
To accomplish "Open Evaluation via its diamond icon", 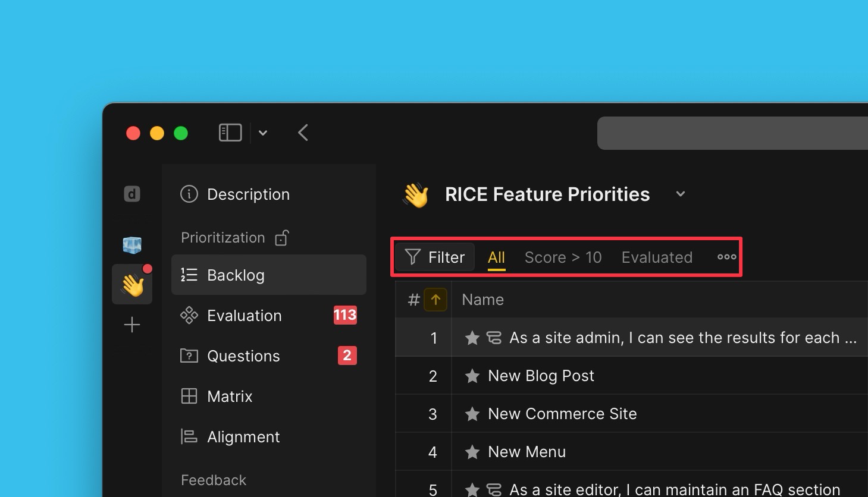I will tap(189, 315).
